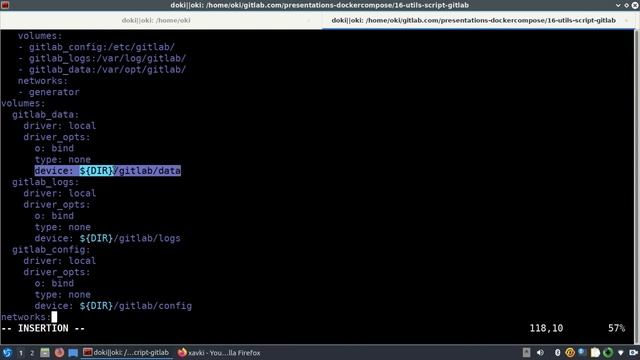
Task: Click the line 'gitlab_config:/etc/gitlab/'
Action: (x=101, y=47)
